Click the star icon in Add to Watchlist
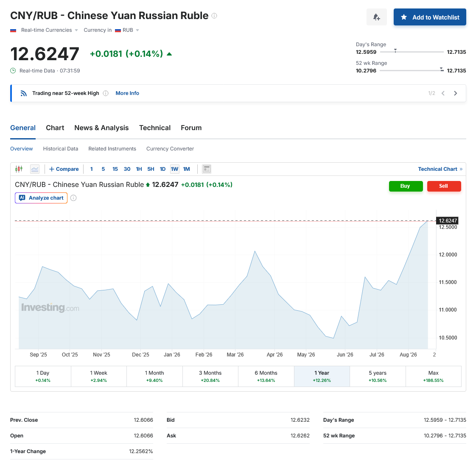This screenshot has height=462, width=476. 404,17
